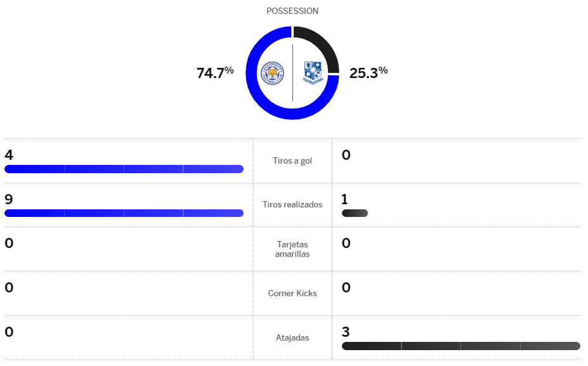This screenshot has width=588, height=366.
Task: Click the blue 'Tiros a gol' bar
Action: coord(124,169)
